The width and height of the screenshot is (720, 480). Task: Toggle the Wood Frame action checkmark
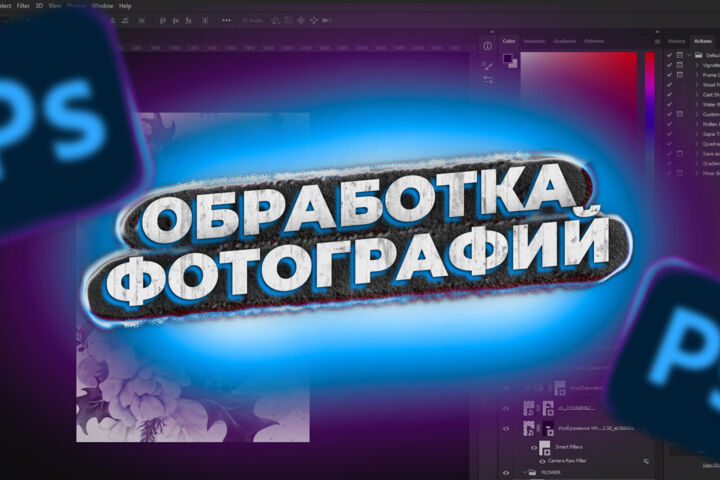click(x=669, y=85)
